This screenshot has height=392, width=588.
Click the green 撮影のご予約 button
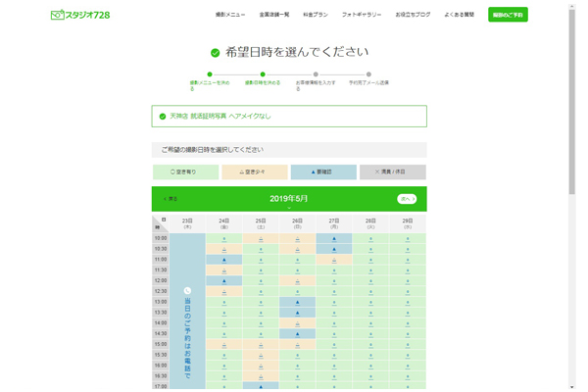508,15
